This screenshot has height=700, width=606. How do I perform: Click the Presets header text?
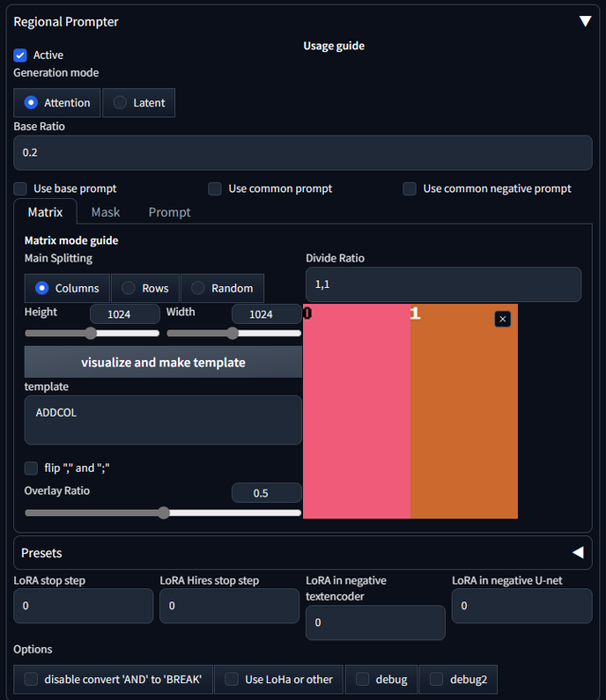pyautogui.click(x=42, y=552)
